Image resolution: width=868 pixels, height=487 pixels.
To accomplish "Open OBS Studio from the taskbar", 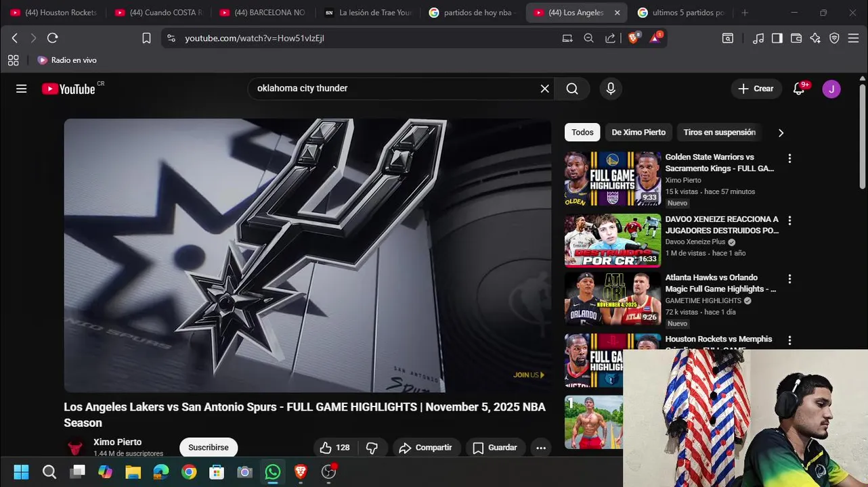I will pyautogui.click(x=328, y=471).
